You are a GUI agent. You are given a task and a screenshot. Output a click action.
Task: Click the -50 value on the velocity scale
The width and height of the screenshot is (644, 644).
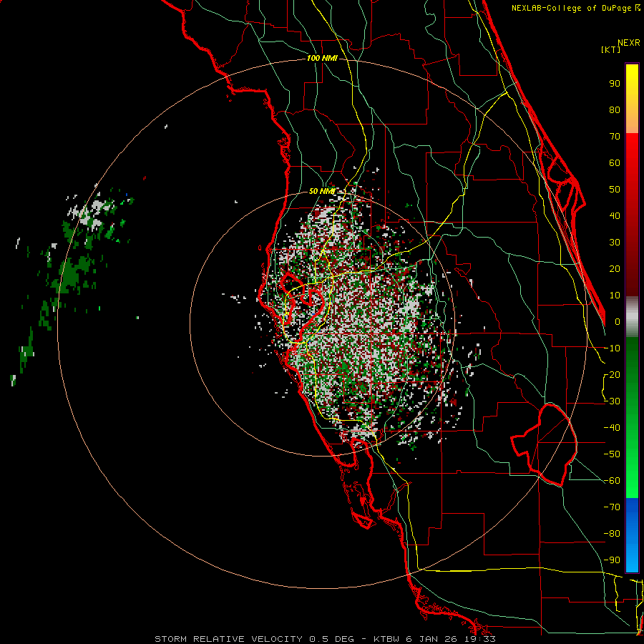[612, 454]
